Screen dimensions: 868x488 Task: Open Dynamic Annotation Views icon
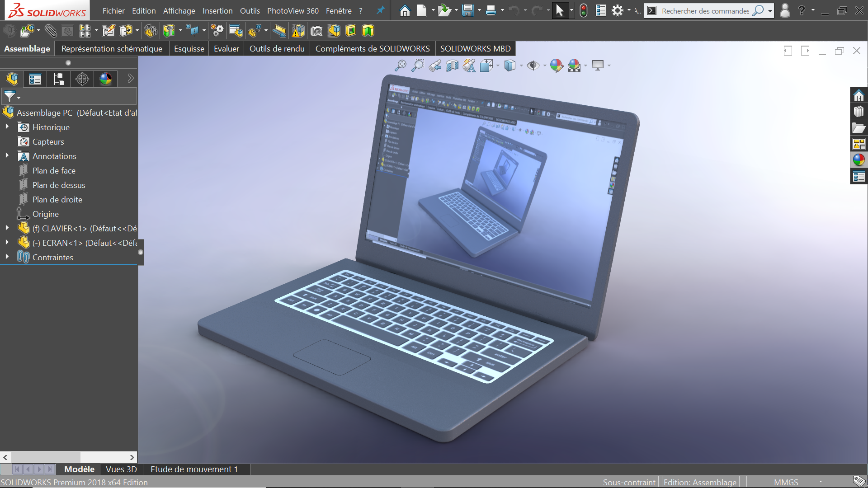click(x=469, y=66)
